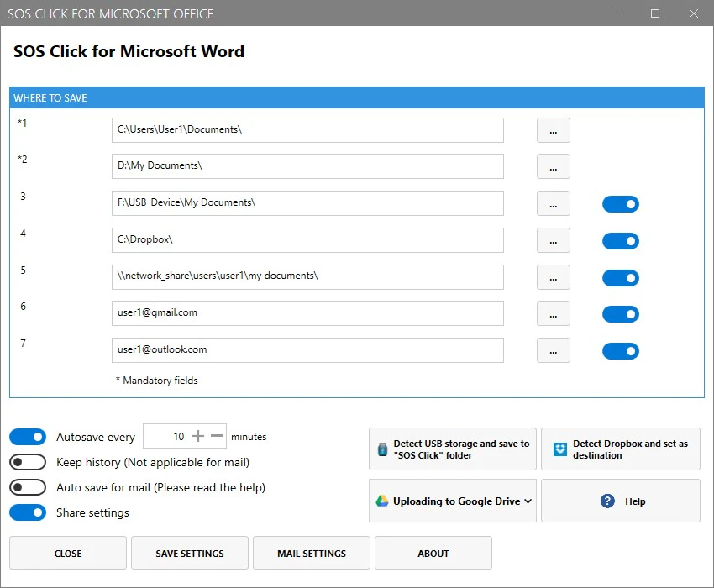
Task: Browse settings for the outlook.com destination
Action: [553, 350]
